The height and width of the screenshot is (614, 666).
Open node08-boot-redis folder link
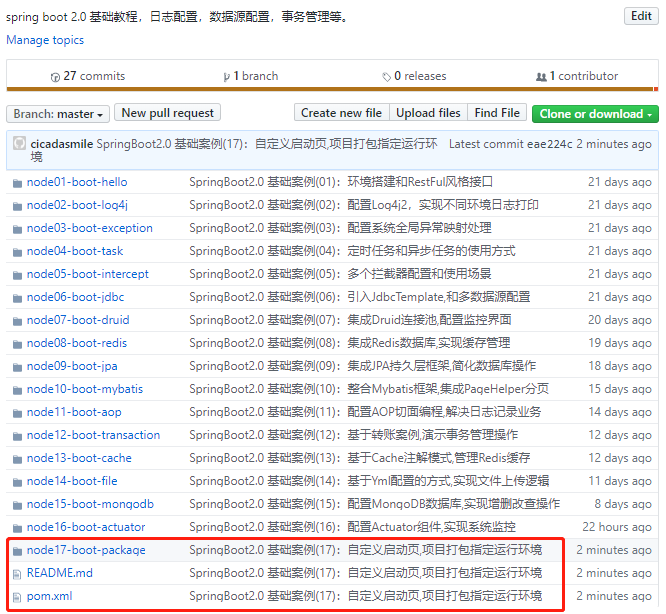pos(77,343)
